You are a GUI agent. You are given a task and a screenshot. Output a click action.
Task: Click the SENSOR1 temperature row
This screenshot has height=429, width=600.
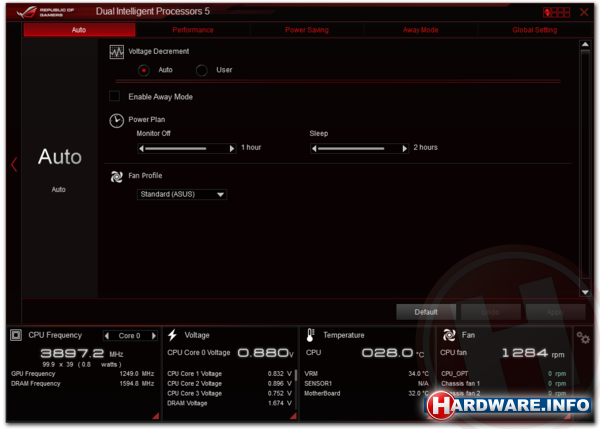pyautogui.click(x=367, y=383)
